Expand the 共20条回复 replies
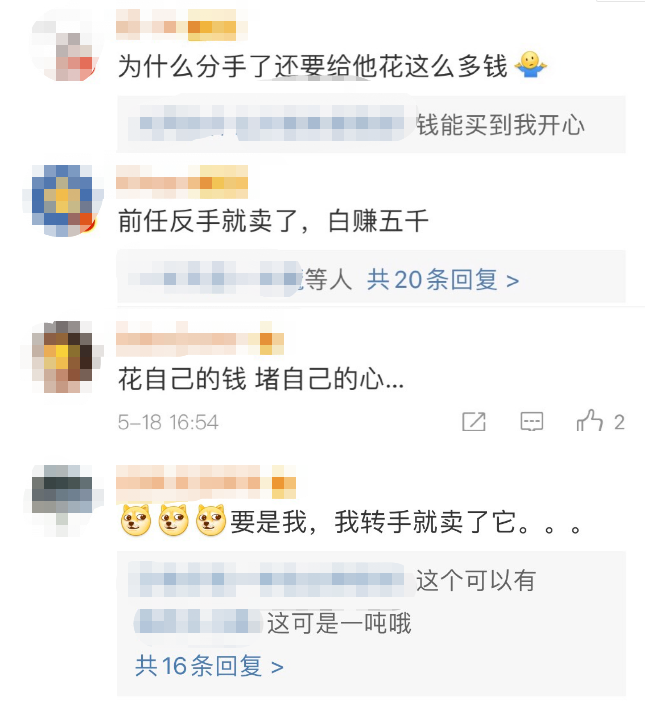Screen dimensions: 645x704 tap(443, 280)
